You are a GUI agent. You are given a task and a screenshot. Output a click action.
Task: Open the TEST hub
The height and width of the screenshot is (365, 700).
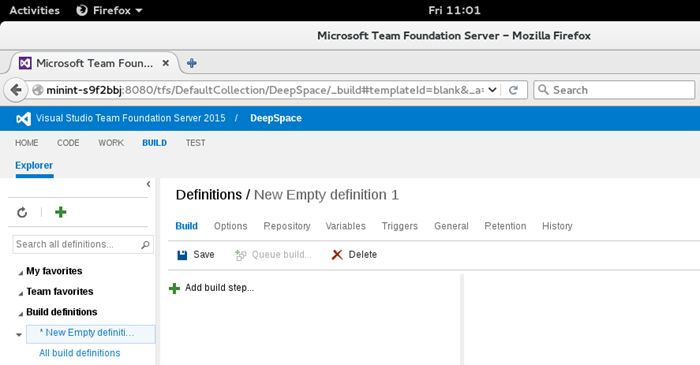196,143
